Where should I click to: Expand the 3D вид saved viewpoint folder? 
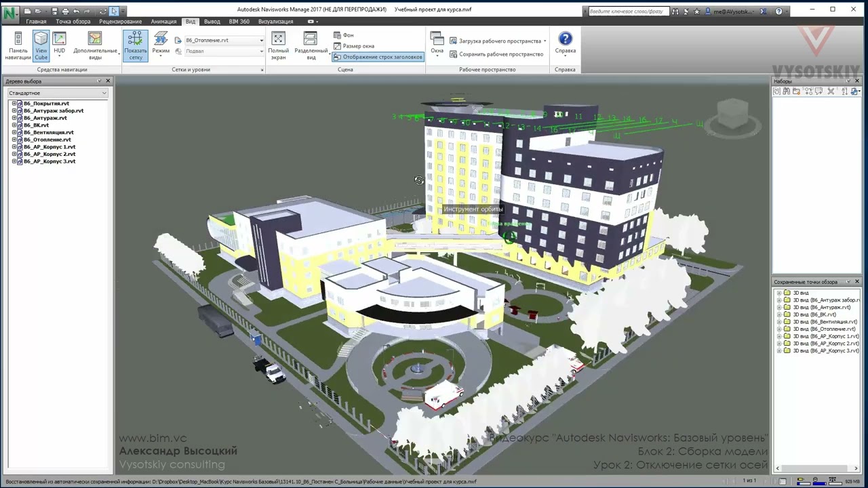click(779, 293)
